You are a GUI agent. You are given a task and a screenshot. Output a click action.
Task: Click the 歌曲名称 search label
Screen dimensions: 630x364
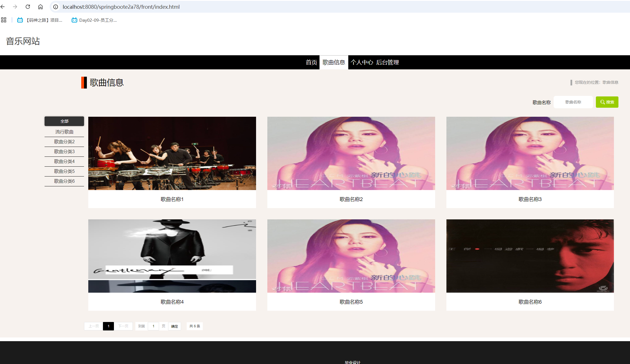point(541,102)
